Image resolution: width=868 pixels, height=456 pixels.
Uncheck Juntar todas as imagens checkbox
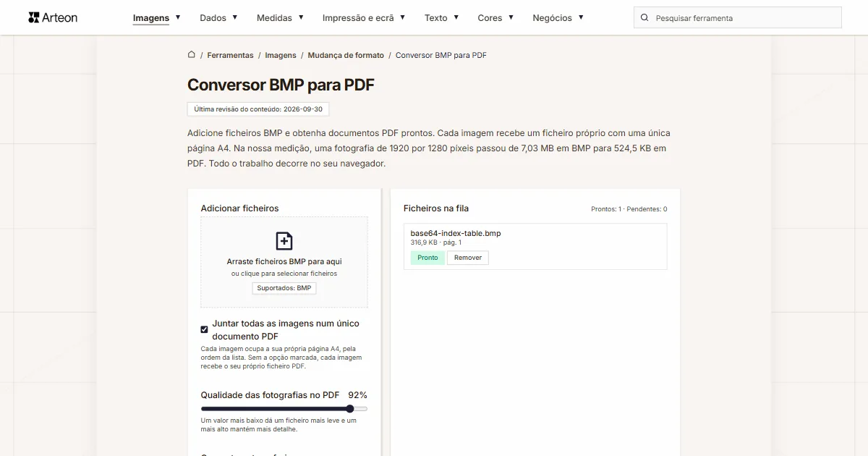(204, 329)
